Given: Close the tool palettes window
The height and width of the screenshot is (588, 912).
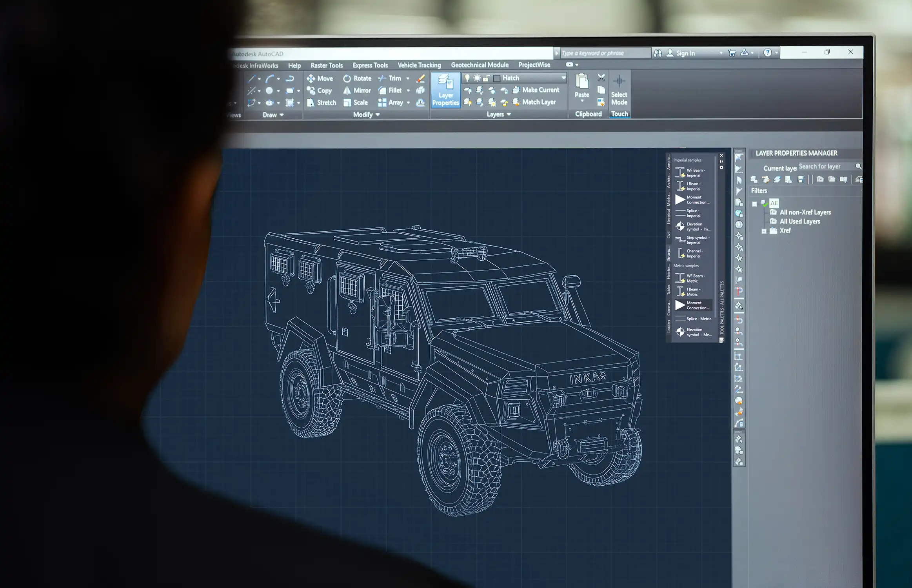Looking at the screenshot, I should 721,156.
